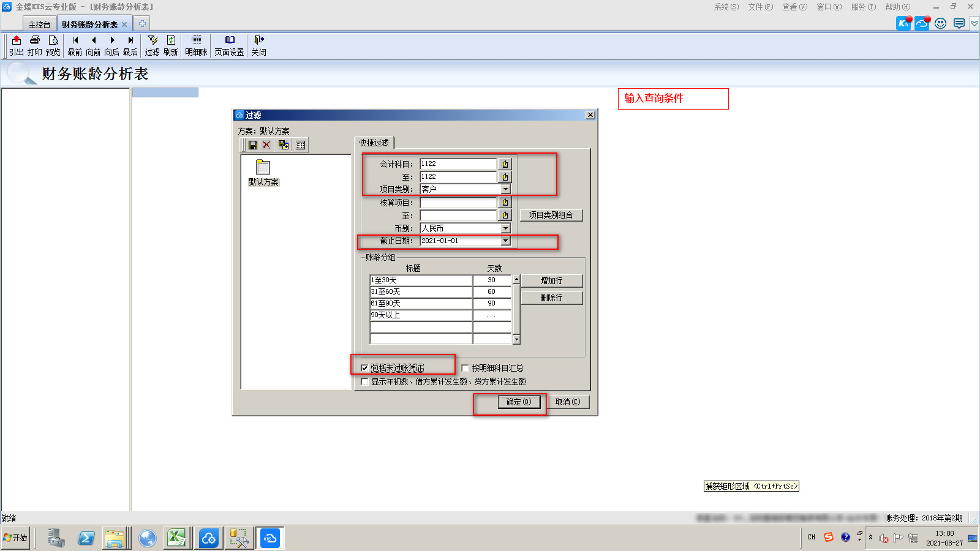Uncheck 包括未过账凭证 checkbox
Screen dimensions: 980x551
[364, 368]
